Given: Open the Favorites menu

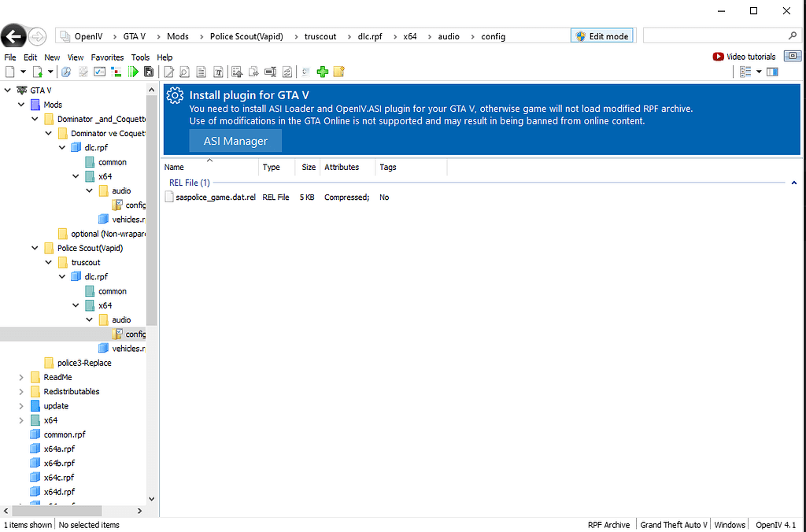Looking at the screenshot, I should [x=107, y=57].
